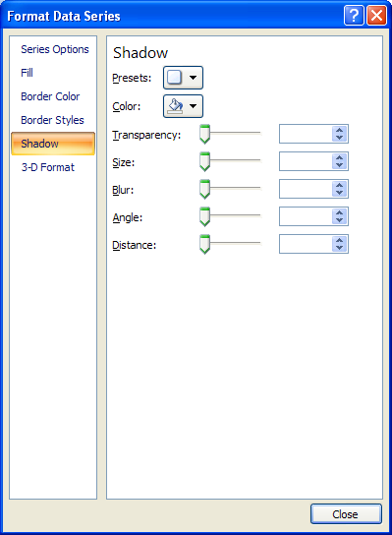
Task: Decrease Blur with the down spinner arrow
Action: [340, 193]
